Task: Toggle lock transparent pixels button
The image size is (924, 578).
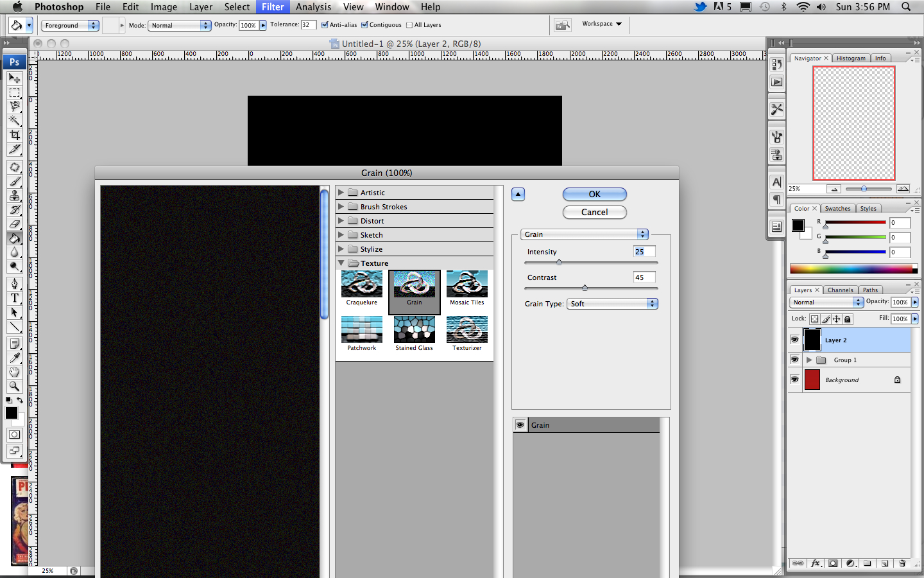Action: point(814,319)
